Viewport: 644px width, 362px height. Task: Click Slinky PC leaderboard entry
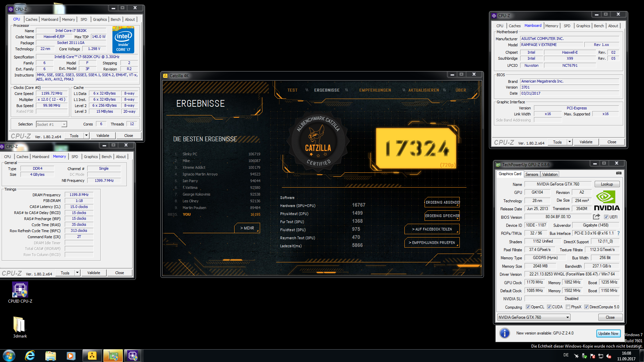pos(217,154)
